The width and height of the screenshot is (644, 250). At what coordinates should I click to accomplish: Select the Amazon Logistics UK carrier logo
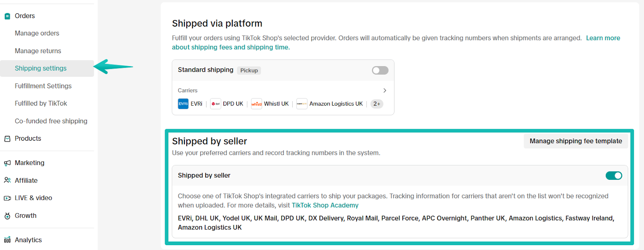[301, 104]
